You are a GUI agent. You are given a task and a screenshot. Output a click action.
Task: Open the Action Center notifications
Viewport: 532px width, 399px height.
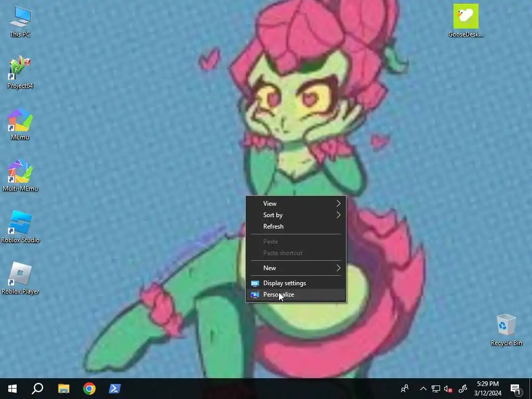tap(515, 389)
